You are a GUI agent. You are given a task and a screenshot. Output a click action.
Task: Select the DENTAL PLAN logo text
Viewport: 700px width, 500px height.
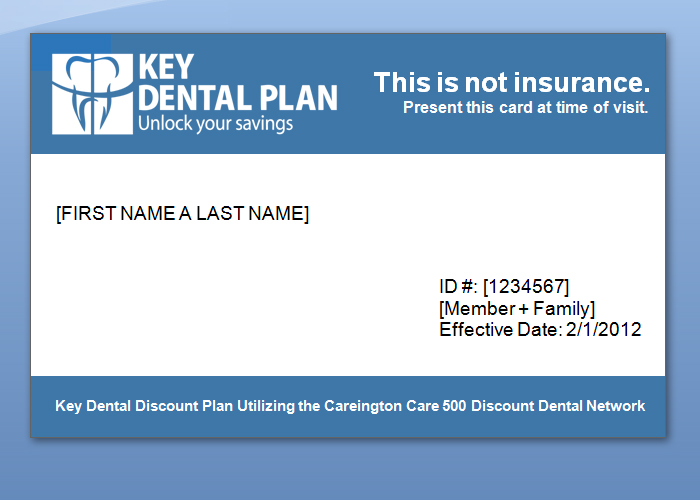[237, 98]
